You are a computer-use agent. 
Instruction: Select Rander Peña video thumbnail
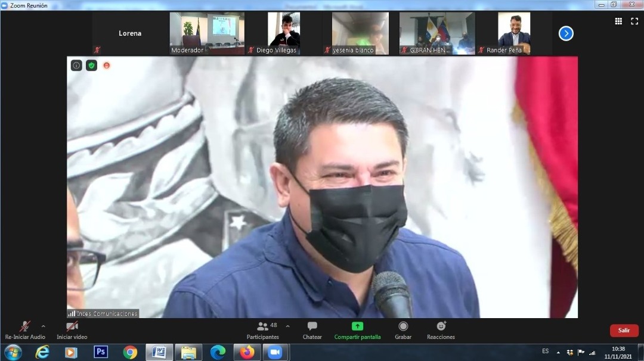(514, 33)
